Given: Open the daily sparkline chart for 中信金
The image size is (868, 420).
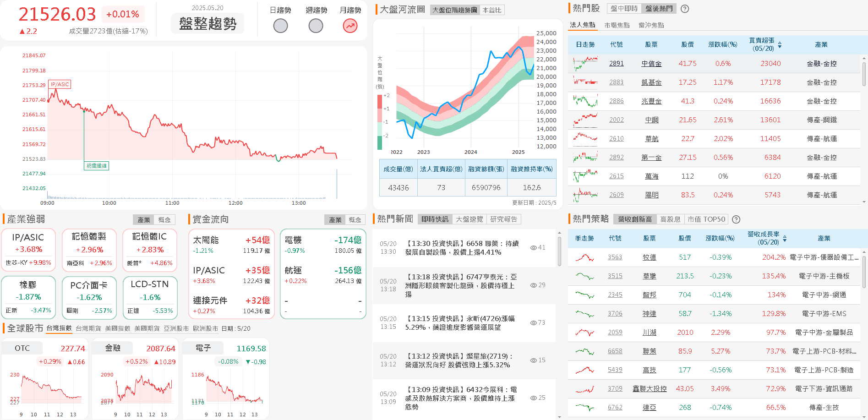Looking at the screenshot, I should click(585, 64).
